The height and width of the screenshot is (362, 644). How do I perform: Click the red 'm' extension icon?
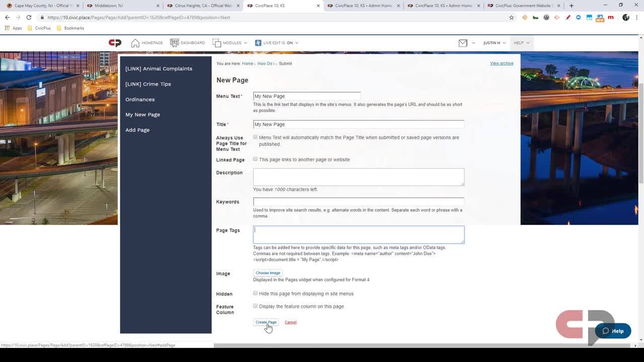(x=611, y=17)
